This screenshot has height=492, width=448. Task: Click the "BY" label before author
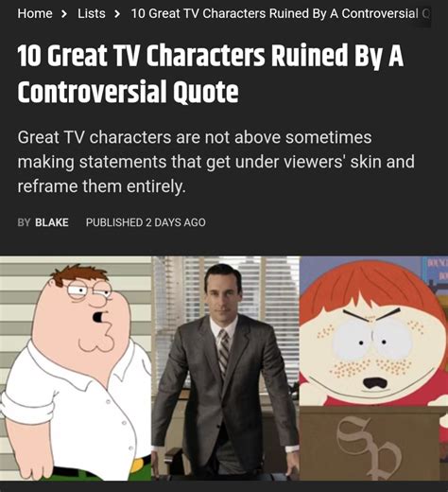click(24, 222)
